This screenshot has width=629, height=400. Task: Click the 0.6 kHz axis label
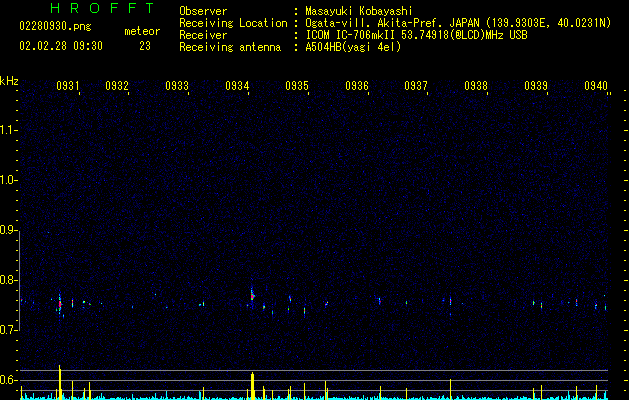click(8, 380)
